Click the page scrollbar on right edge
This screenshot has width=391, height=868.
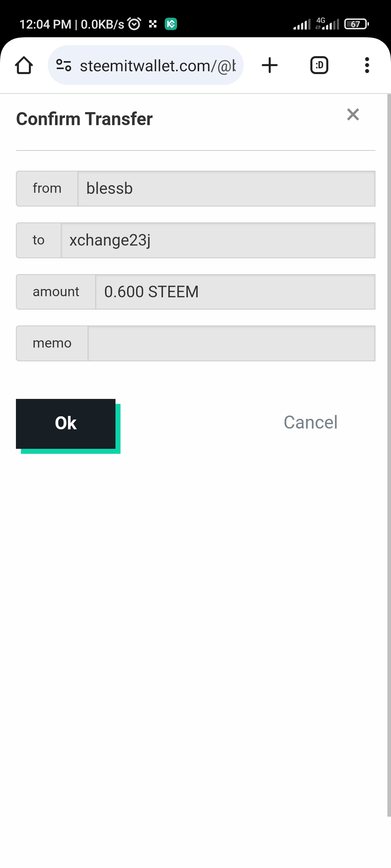pos(389,456)
